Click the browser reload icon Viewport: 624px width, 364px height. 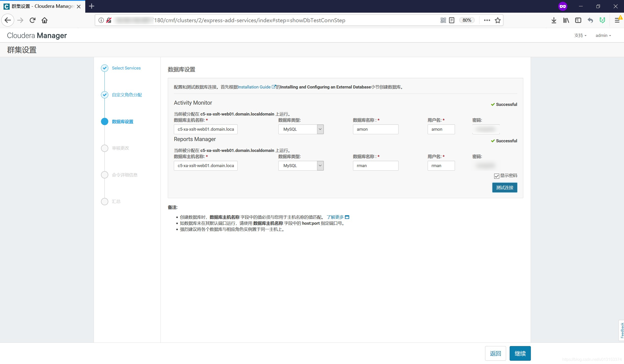point(32,20)
